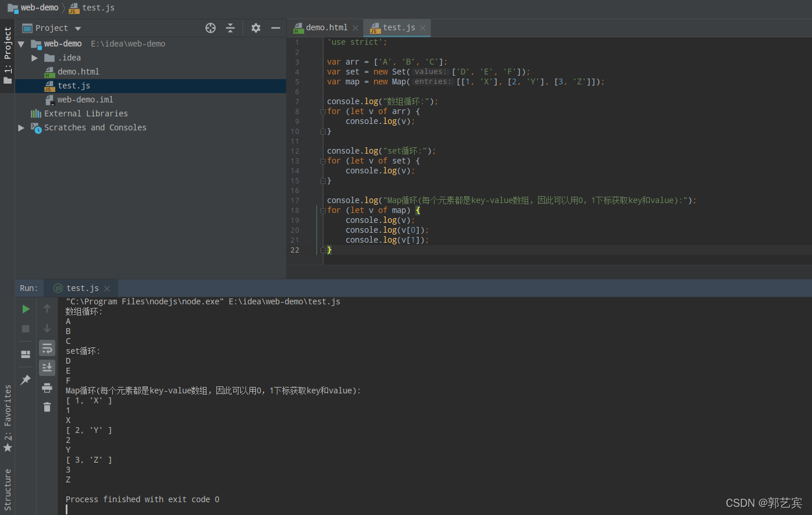Expand the .idea folder
The image size is (812, 515).
click(x=34, y=58)
